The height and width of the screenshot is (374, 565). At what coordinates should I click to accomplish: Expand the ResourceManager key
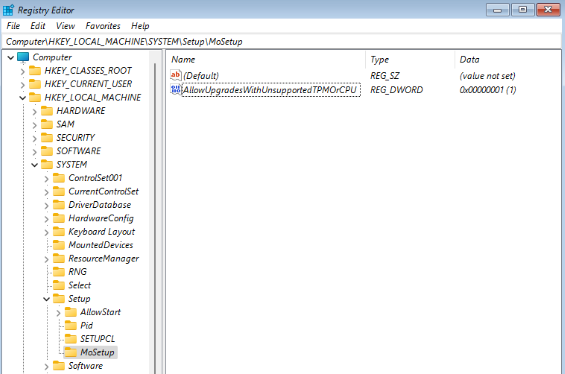click(46, 259)
